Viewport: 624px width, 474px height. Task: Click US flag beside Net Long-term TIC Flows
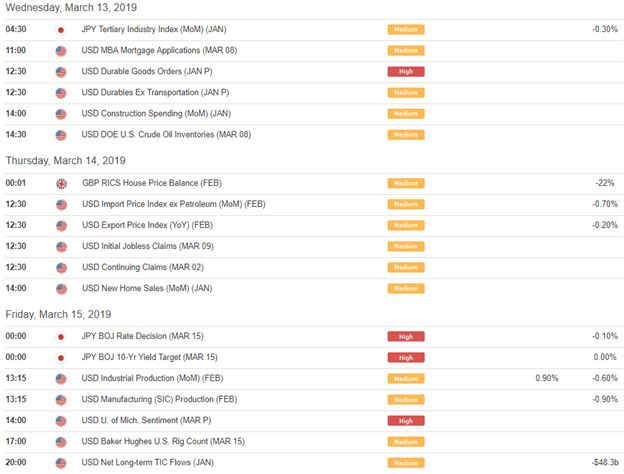coord(61,463)
